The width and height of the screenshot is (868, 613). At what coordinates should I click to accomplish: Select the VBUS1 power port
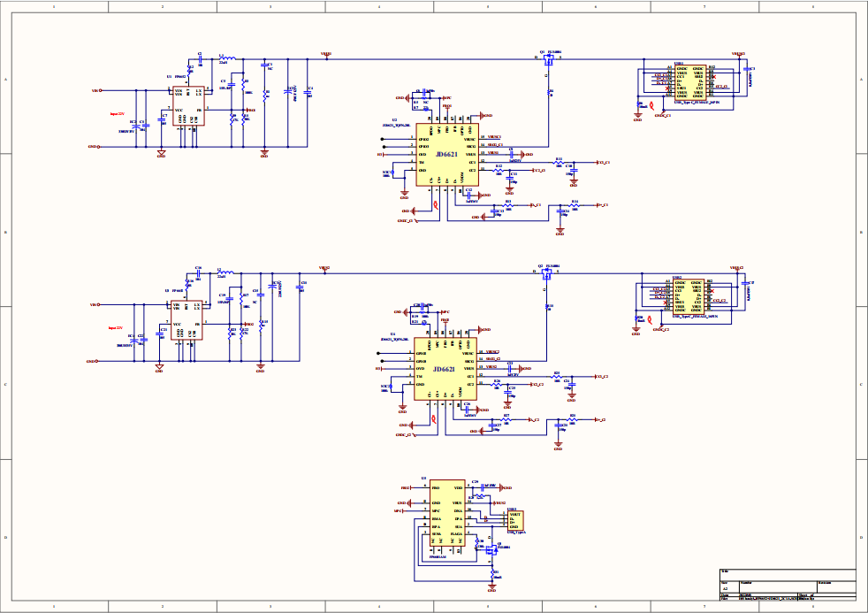point(326,55)
